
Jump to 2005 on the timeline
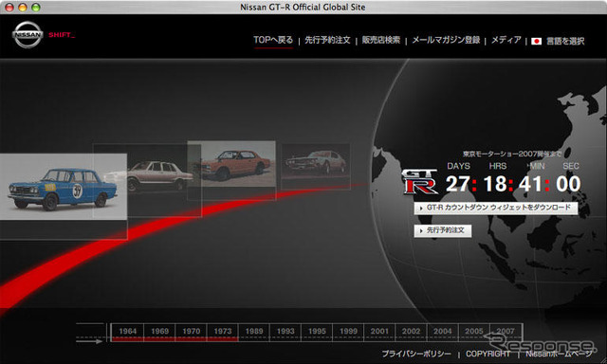click(474, 332)
